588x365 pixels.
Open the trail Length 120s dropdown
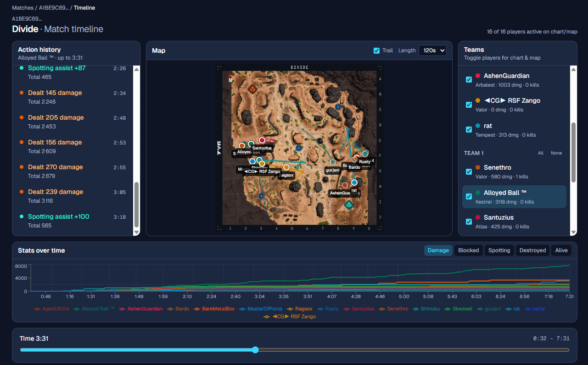(x=432, y=50)
